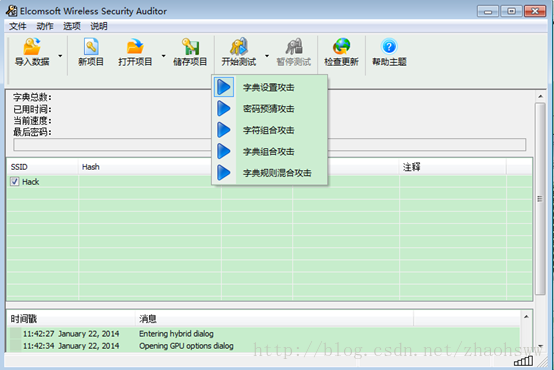Sort by SSID column header
The width and height of the screenshot is (554, 370).
point(19,167)
